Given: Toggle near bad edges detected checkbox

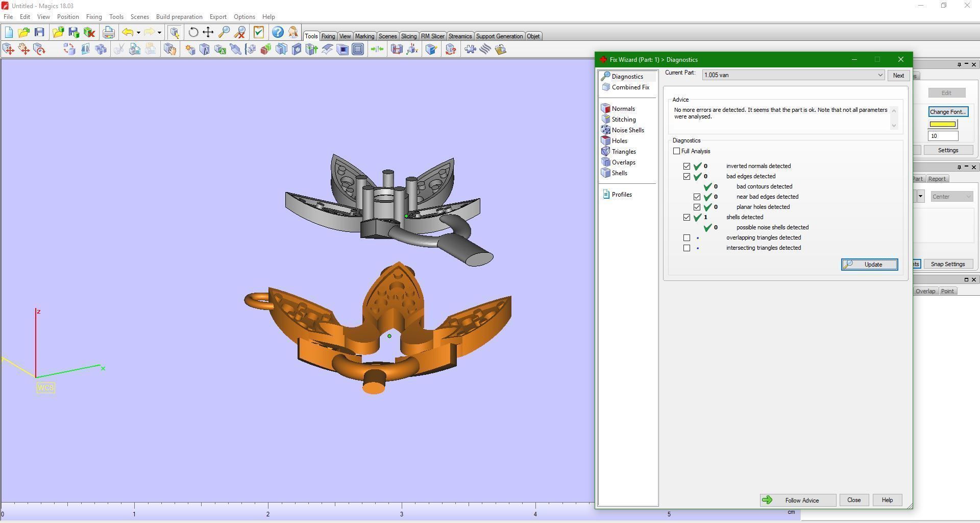Looking at the screenshot, I should [x=697, y=197].
